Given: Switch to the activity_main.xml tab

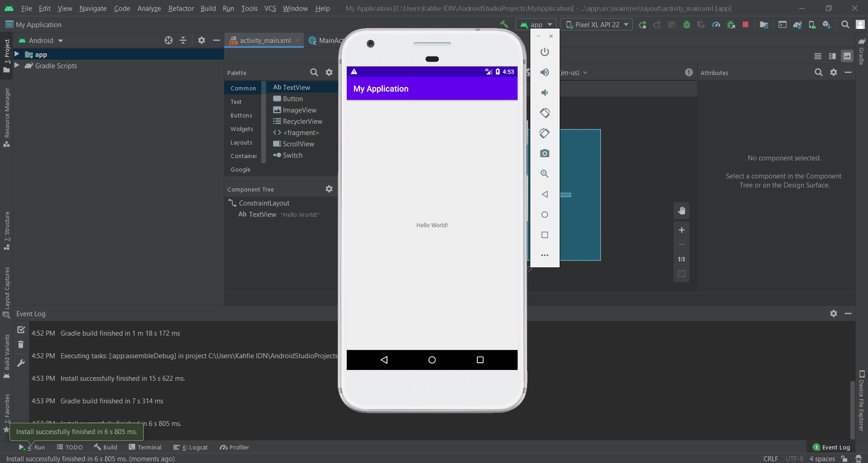Looking at the screenshot, I should [x=265, y=41].
